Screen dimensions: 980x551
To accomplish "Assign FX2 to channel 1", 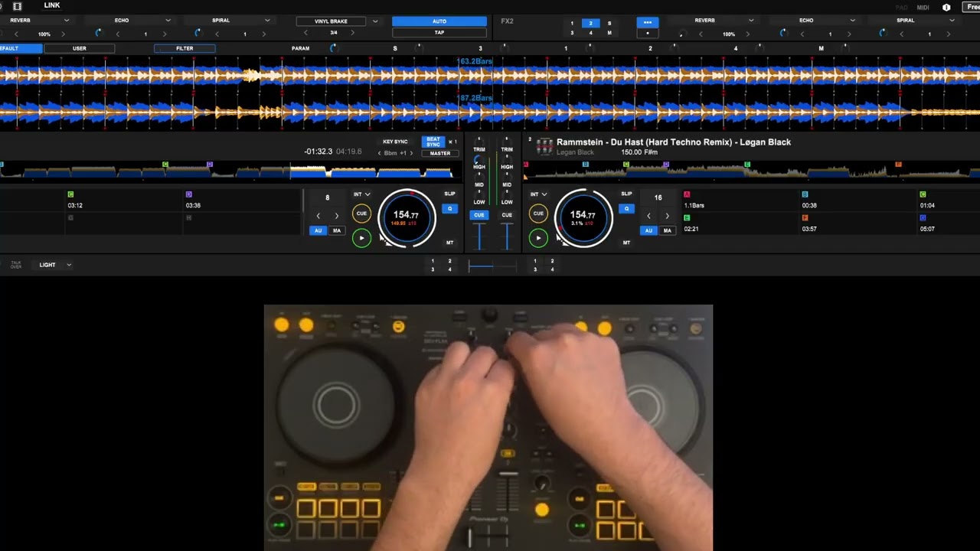I will click(x=572, y=24).
